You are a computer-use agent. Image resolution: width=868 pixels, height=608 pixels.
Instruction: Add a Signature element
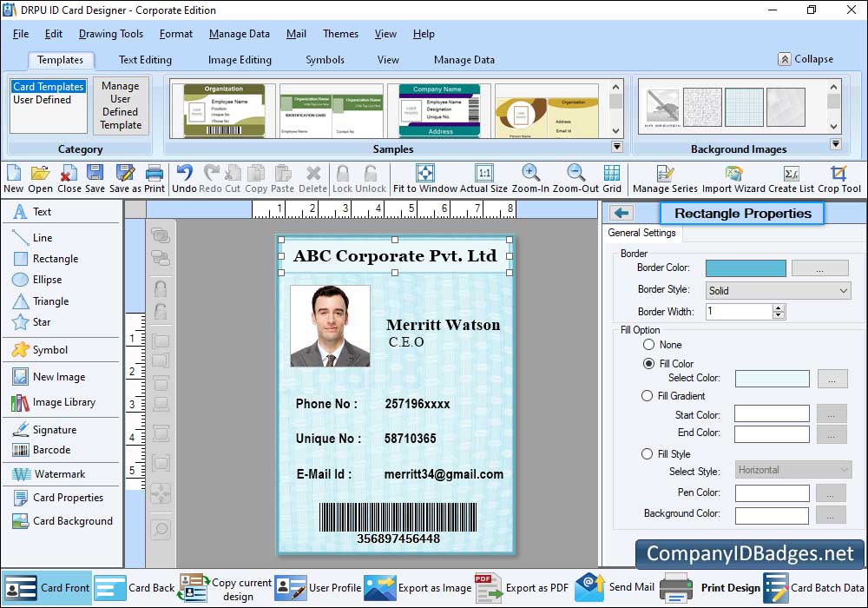point(44,430)
